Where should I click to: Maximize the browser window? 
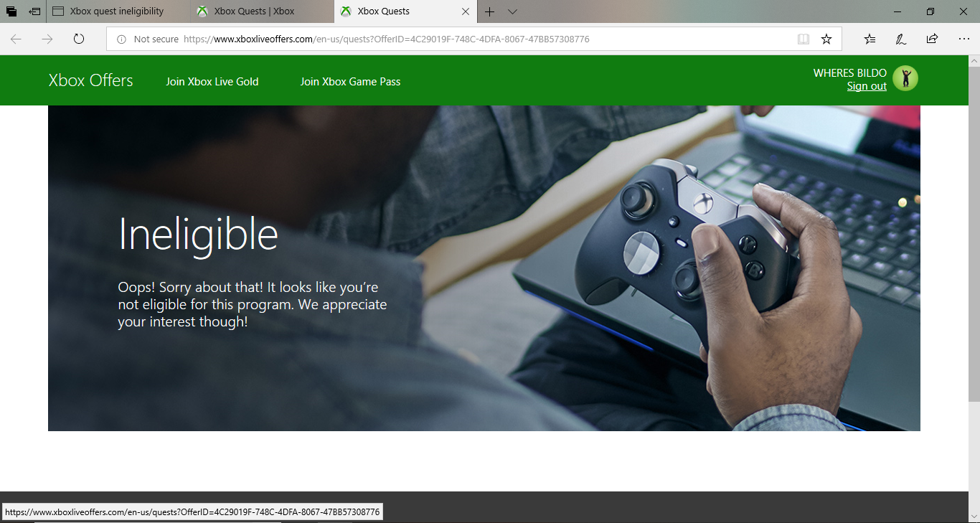(930, 11)
